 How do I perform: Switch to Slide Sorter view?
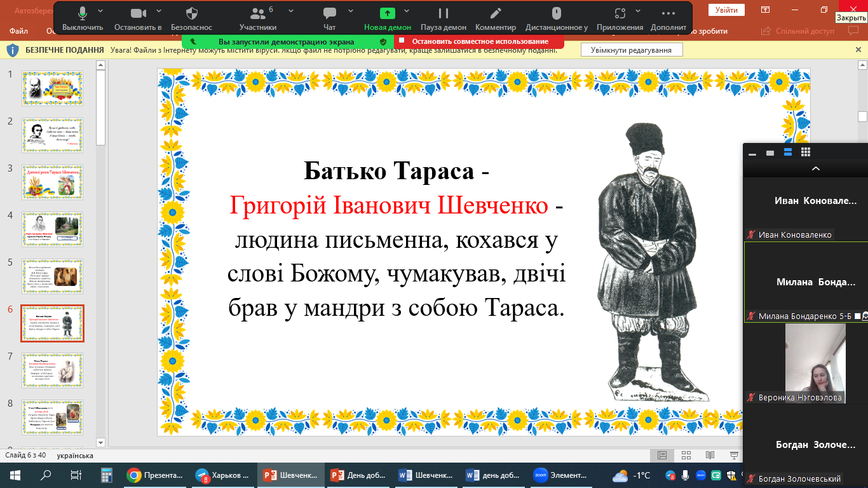686,455
